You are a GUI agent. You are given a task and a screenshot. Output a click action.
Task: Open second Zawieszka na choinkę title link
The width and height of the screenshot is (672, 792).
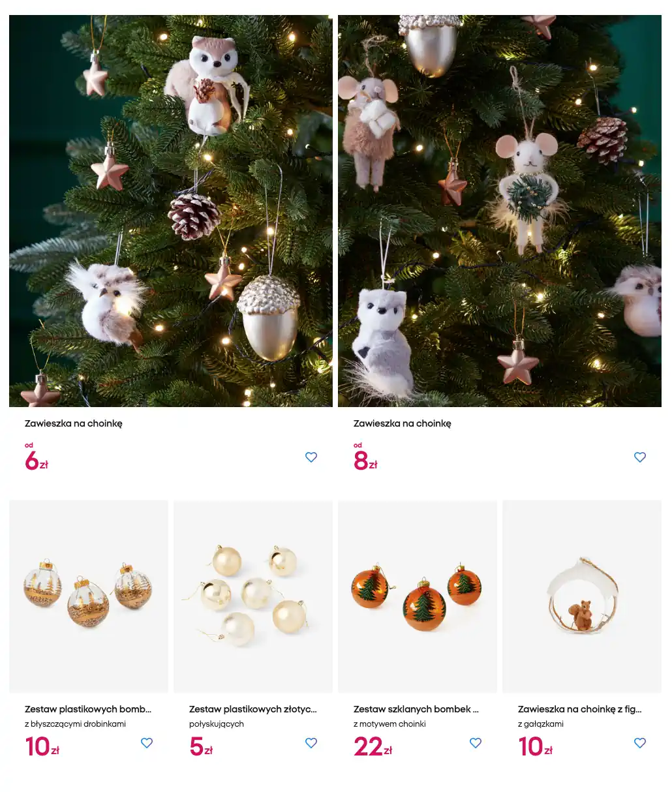tap(403, 423)
